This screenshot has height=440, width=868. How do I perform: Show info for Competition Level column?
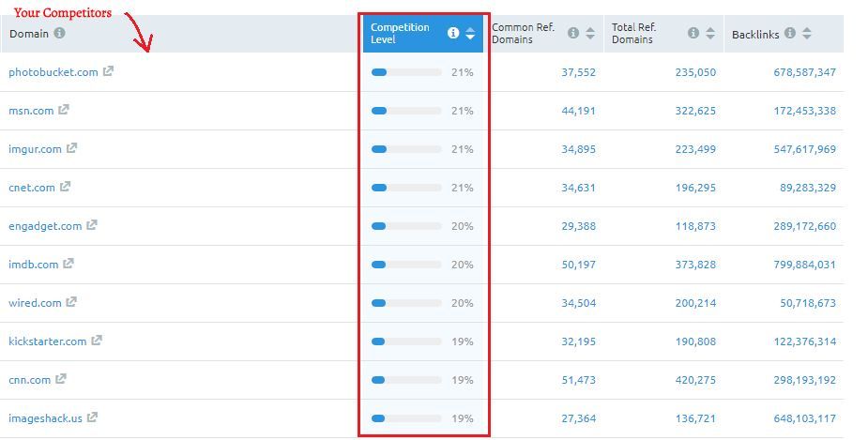click(x=453, y=33)
